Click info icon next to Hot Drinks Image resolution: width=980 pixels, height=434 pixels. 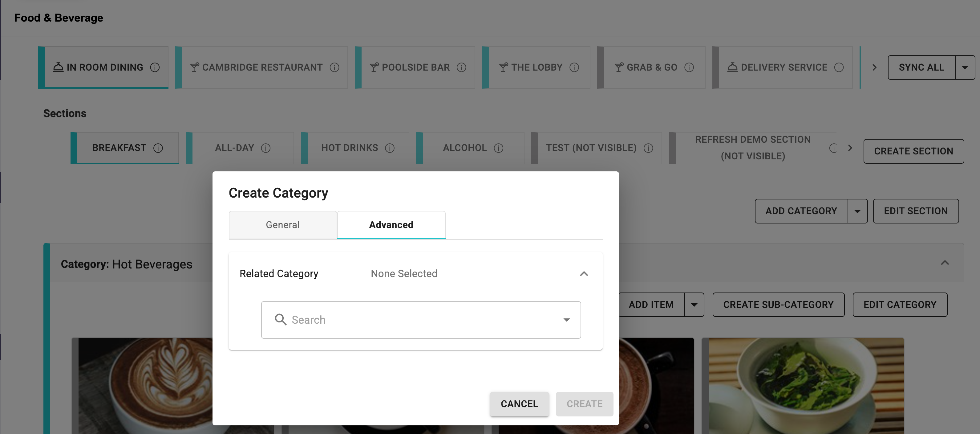(x=390, y=148)
